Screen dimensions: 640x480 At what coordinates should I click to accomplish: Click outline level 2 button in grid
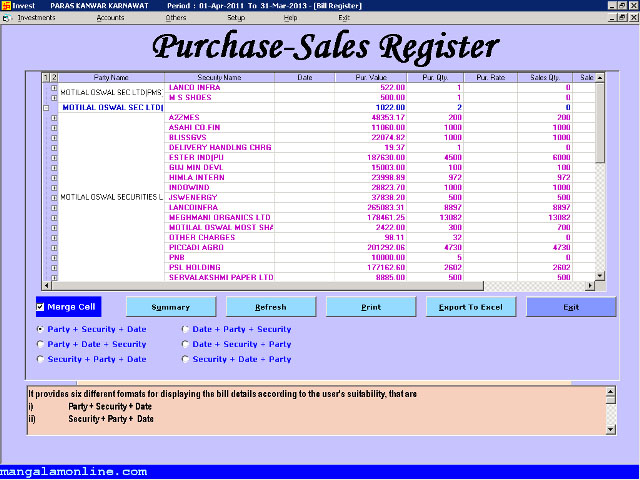(54, 77)
